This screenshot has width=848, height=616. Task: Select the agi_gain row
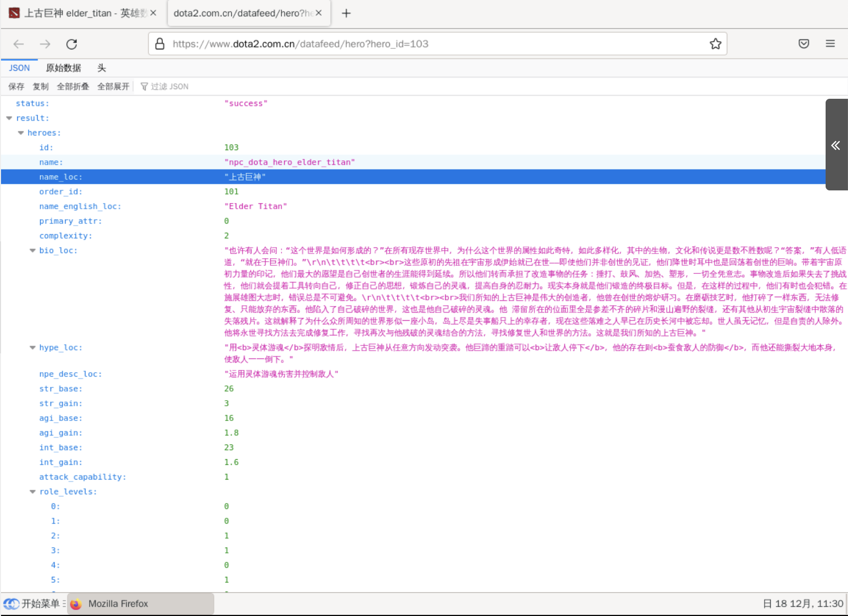pyautogui.click(x=424, y=433)
